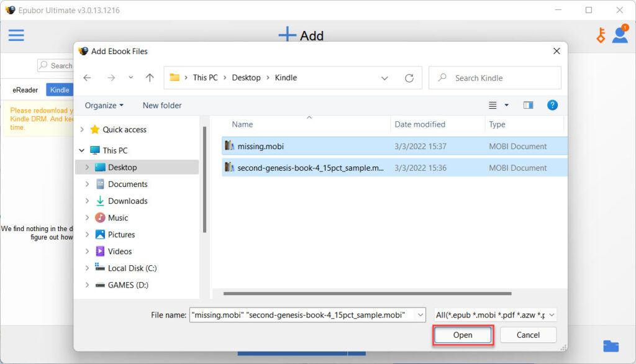Refresh the Kindle folder view
The image size is (636, 364).
click(409, 78)
